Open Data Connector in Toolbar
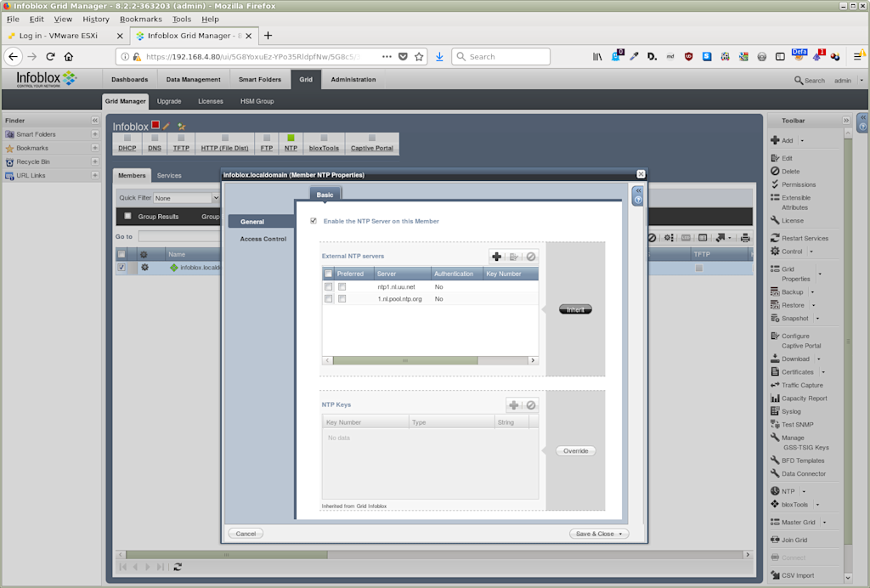This screenshot has height=588, width=870. [x=799, y=474]
